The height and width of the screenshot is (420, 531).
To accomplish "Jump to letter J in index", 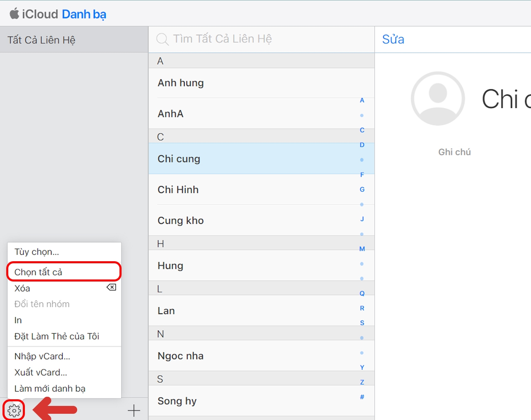I will pyautogui.click(x=362, y=219).
